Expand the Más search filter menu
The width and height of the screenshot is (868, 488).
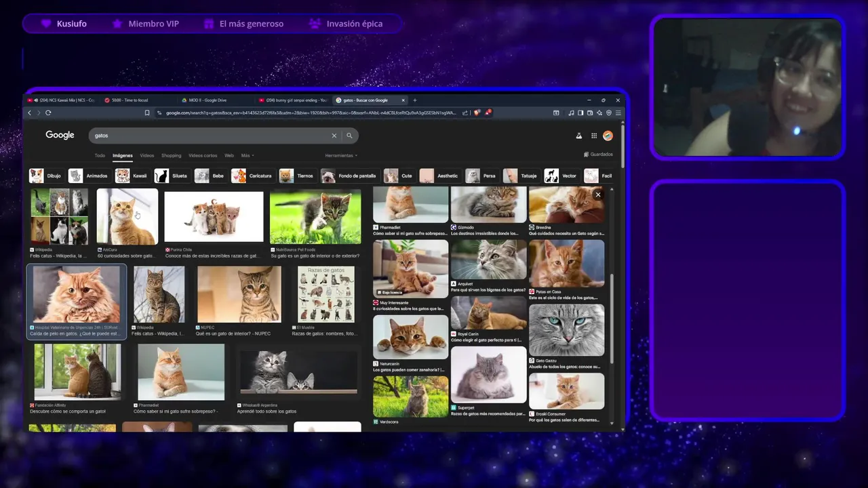coord(248,156)
